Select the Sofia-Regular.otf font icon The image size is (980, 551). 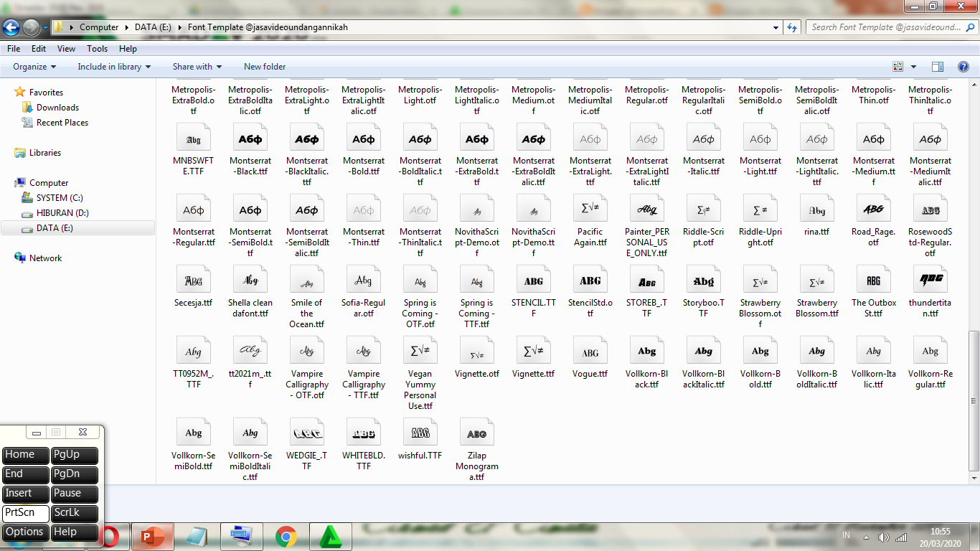pos(364,280)
